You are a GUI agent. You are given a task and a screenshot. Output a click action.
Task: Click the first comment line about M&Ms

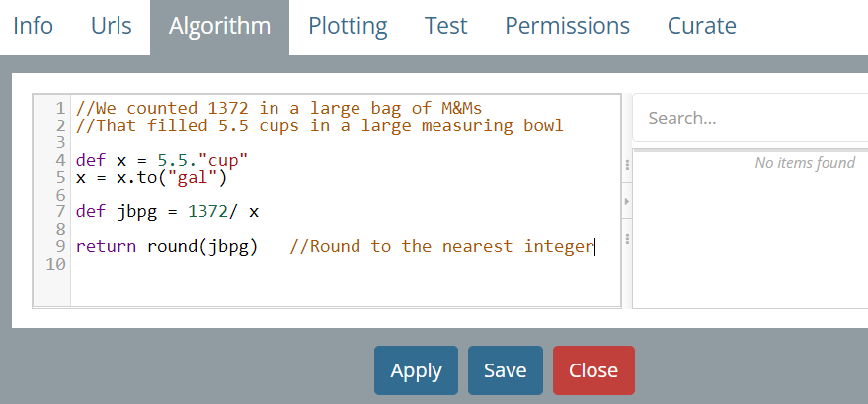(x=278, y=108)
